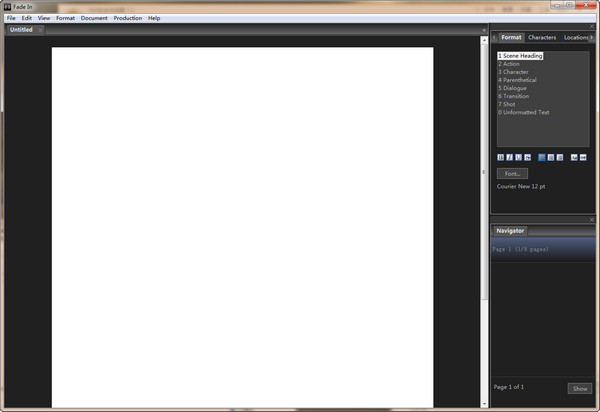600x412 pixels.
Task: Click into the blank script page
Action: [x=243, y=227]
